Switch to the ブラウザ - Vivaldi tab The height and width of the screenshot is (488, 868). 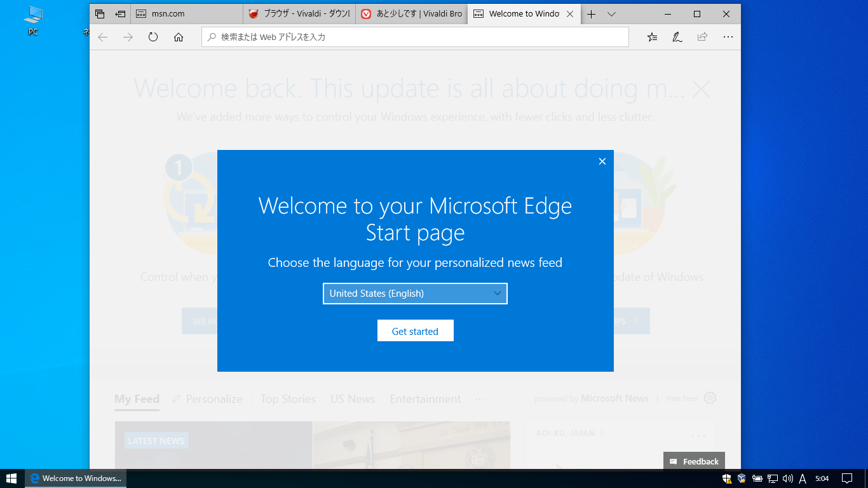click(x=299, y=14)
